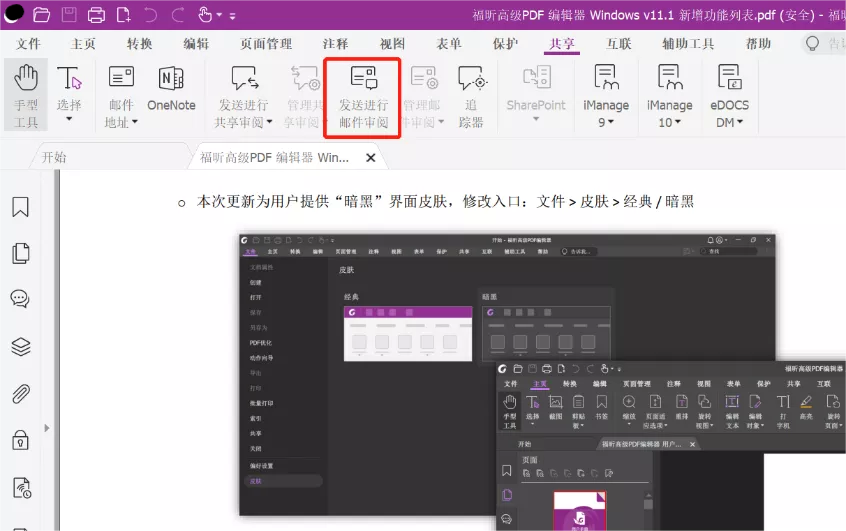
Task: Open the digital signatures panel icon
Action: pos(22,488)
